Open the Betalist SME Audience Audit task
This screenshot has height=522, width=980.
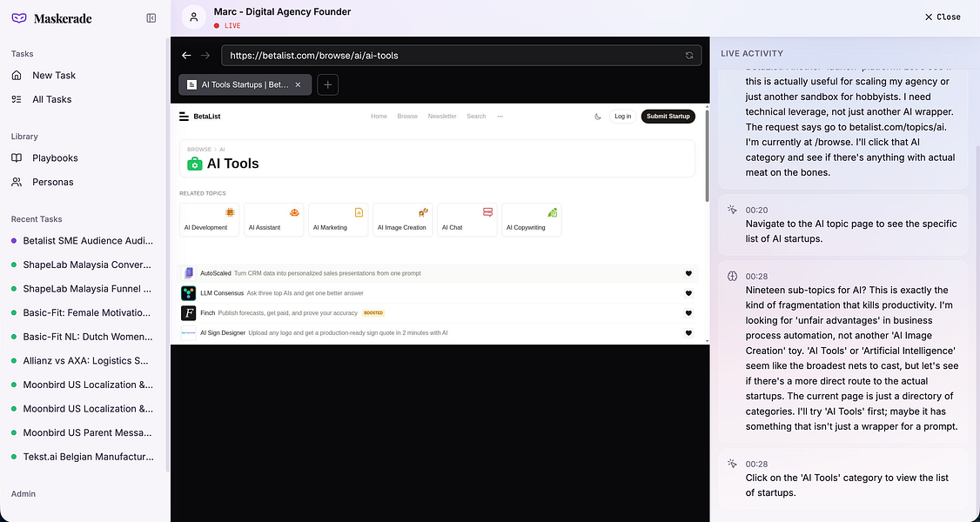(88, 240)
